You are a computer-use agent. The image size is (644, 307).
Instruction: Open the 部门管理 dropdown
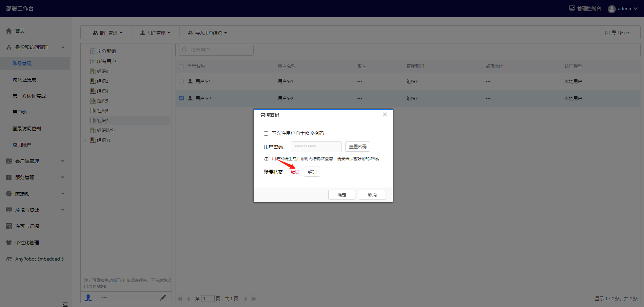point(108,33)
